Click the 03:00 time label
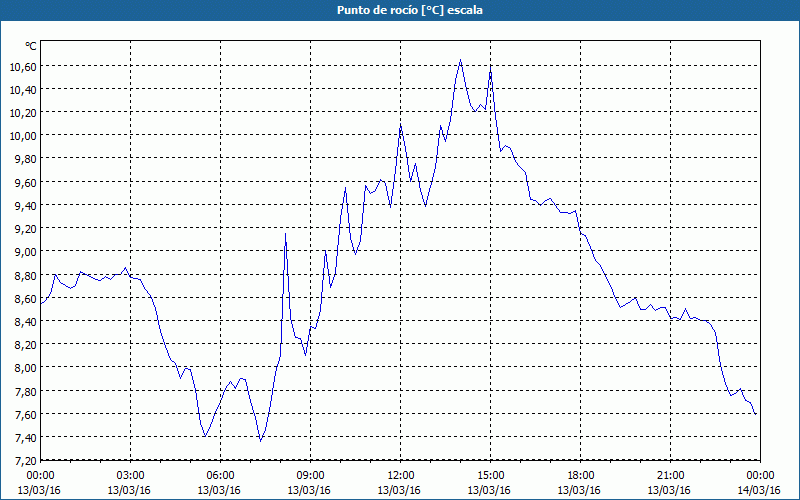800x500 pixels. tap(130, 476)
